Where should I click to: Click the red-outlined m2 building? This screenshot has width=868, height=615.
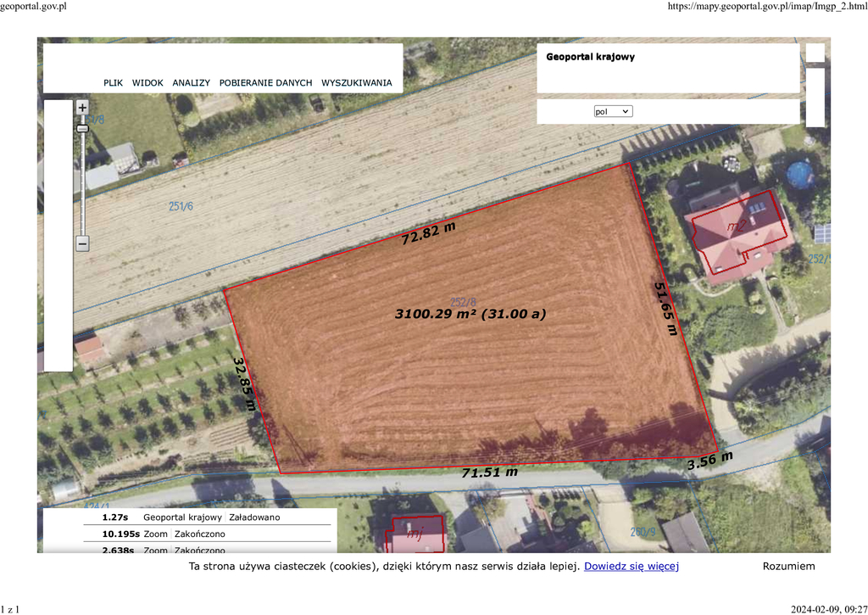coord(736,229)
